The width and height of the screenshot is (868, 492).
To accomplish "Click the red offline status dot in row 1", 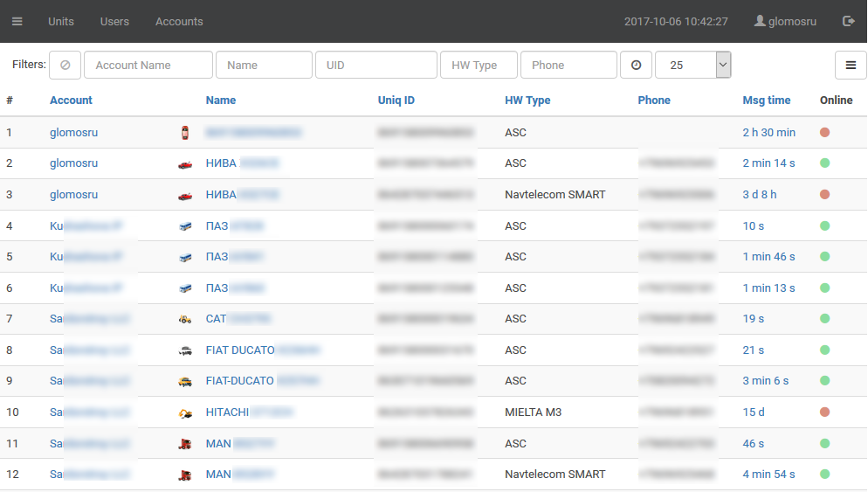I will point(824,133).
